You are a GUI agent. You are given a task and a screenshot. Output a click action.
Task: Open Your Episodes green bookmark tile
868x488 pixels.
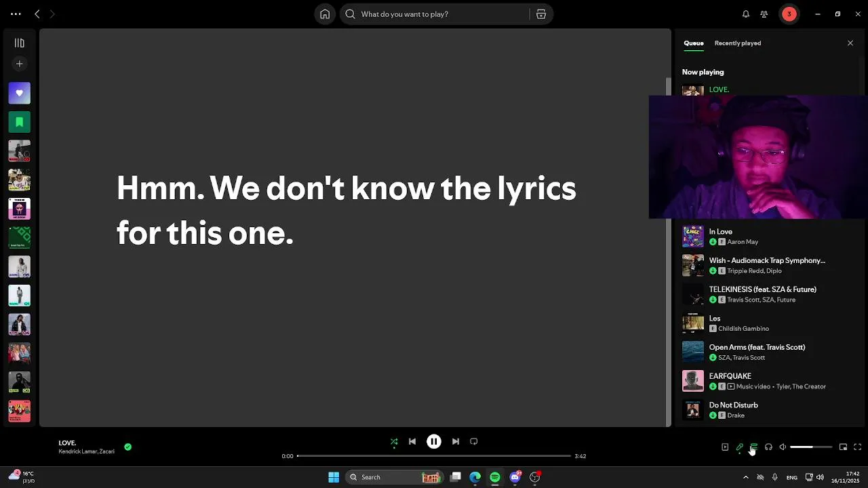click(x=19, y=122)
